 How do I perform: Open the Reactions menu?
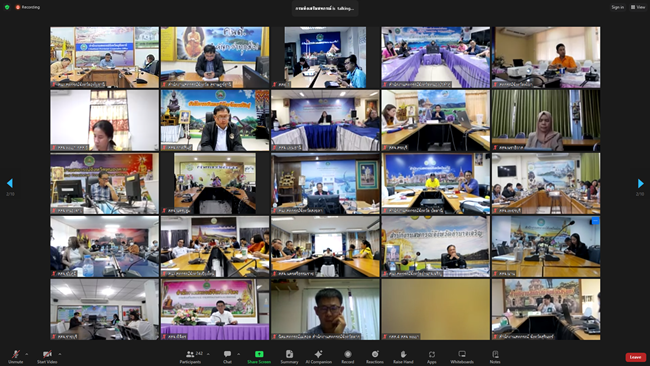(x=375, y=357)
